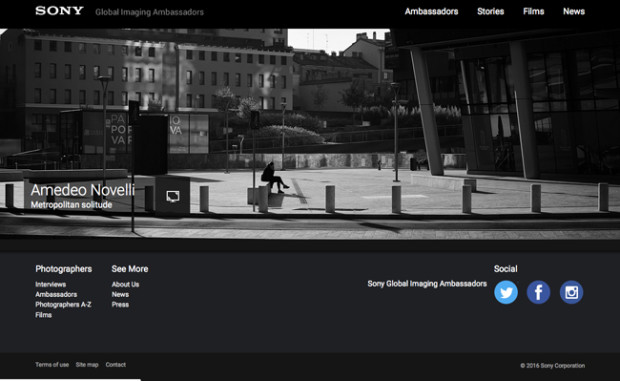Click the Terms of use link
The height and width of the screenshot is (381, 620).
point(52,365)
